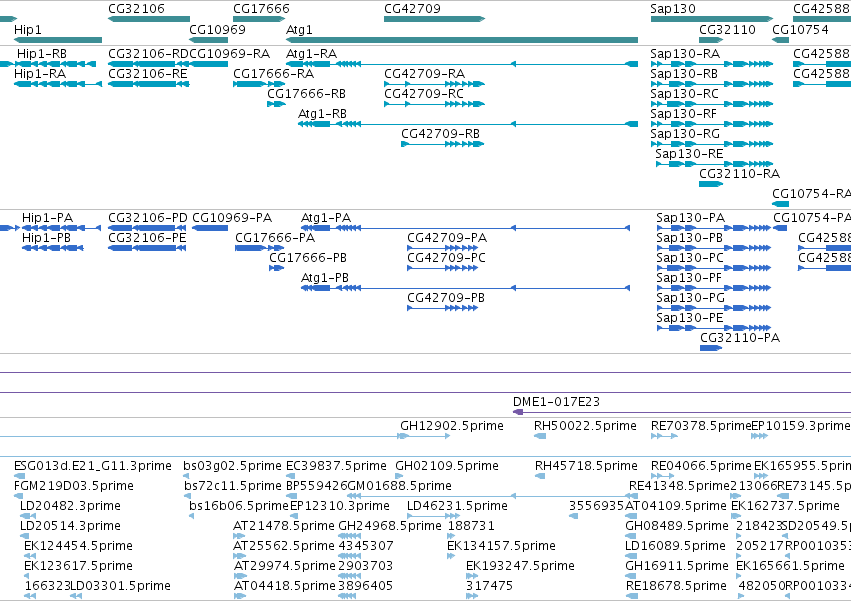The image size is (851, 601).
Task: Select the Atg1-PB protein
Action: coord(466,288)
